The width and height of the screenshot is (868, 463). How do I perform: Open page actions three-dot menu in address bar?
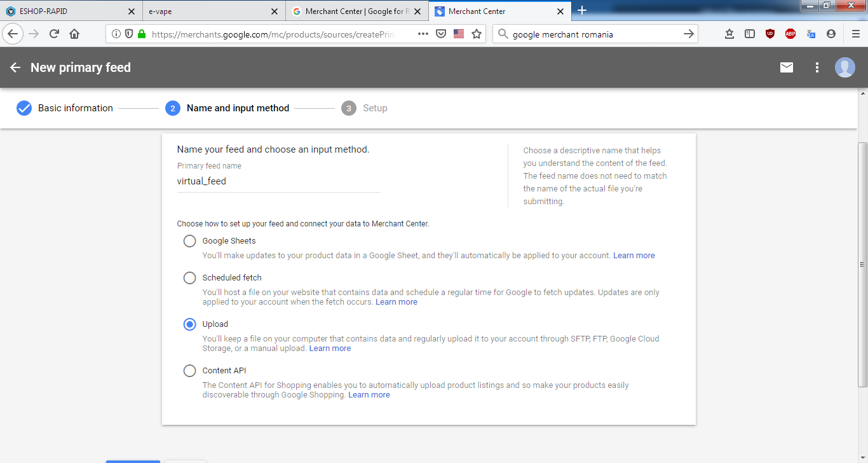(423, 34)
